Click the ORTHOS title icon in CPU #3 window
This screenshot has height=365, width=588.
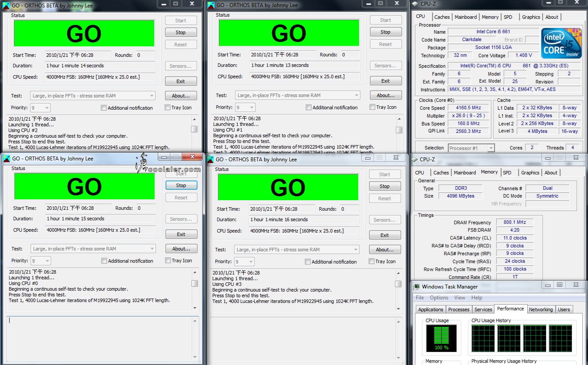211,159
